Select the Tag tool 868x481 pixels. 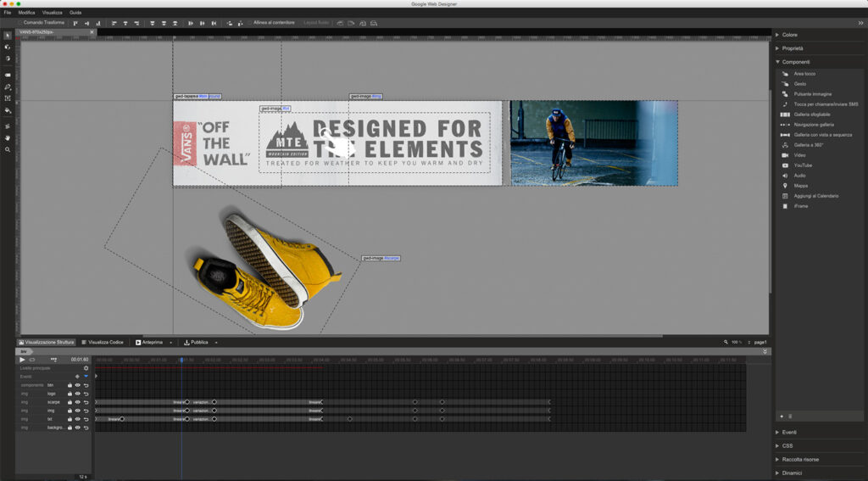tap(7, 75)
